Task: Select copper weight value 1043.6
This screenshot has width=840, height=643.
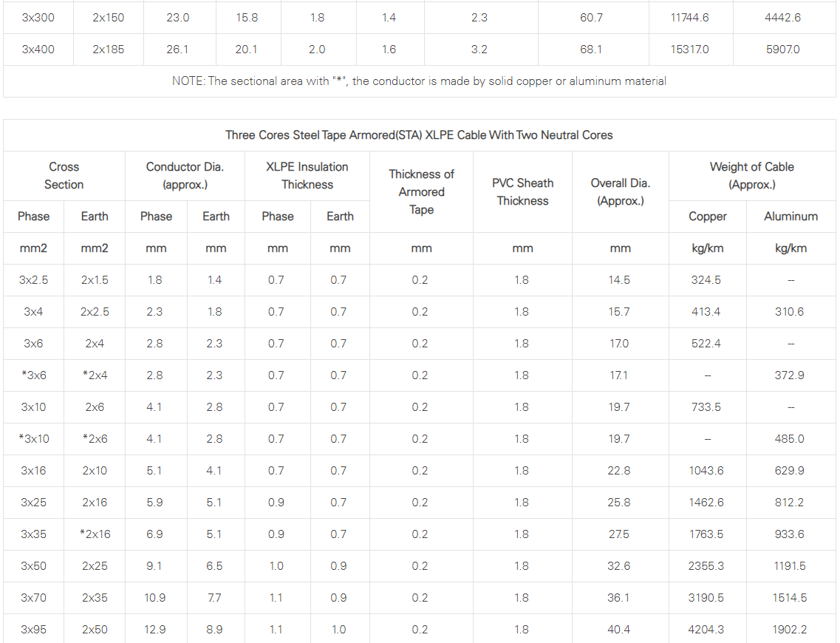Action: click(706, 471)
